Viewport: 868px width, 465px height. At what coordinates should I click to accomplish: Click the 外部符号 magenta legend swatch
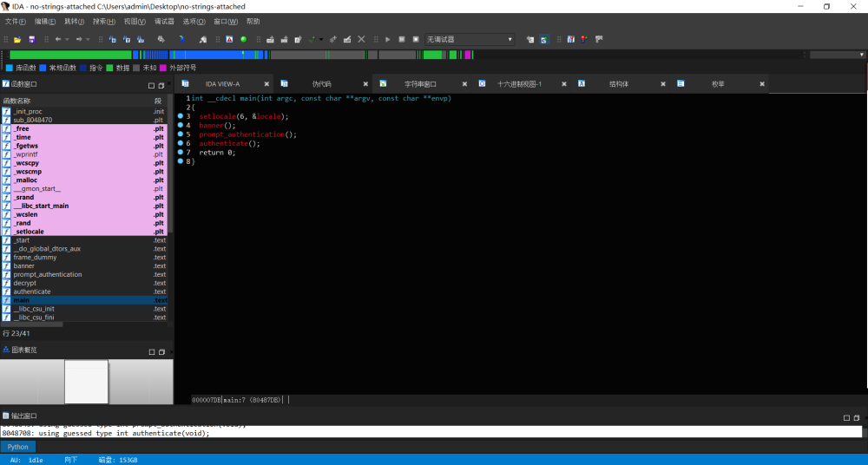point(163,68)
